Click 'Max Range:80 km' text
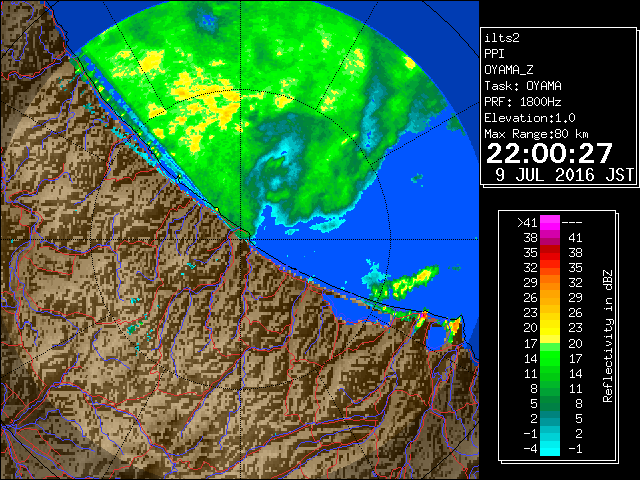Viewport: 640px width, 480px height. coord(536,134)
